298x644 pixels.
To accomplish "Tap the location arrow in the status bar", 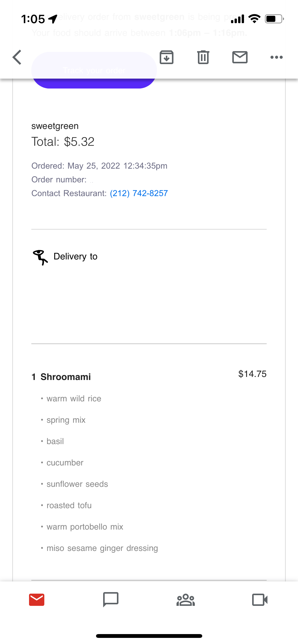I will click(x=53, y=19).
